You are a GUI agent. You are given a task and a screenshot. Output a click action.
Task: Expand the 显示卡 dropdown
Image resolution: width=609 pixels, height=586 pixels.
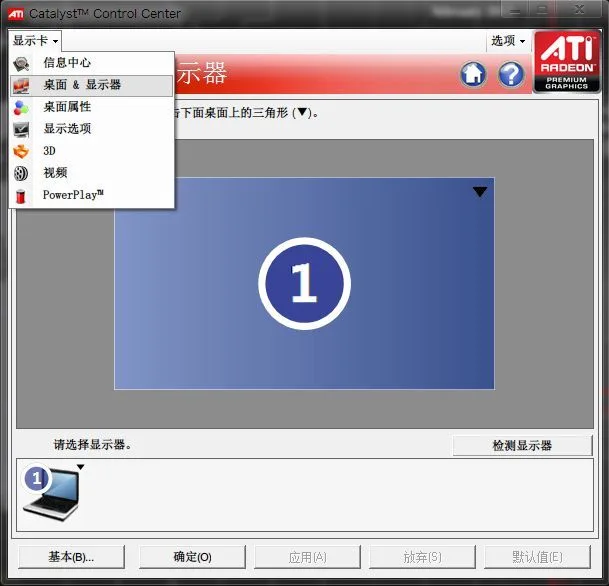click(x=35, y=40)
